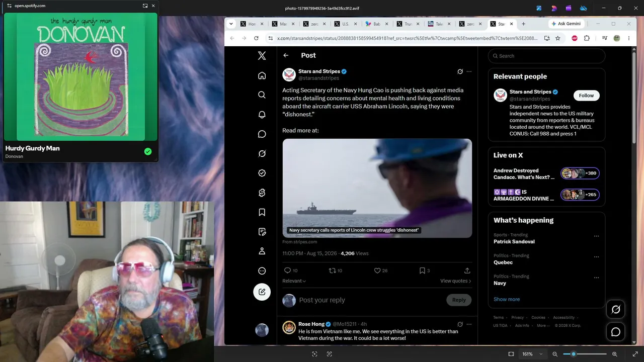Open Chrome three-dot menu
The width and height of the screenshot is (644, 362).
click(x=628, y=38)
